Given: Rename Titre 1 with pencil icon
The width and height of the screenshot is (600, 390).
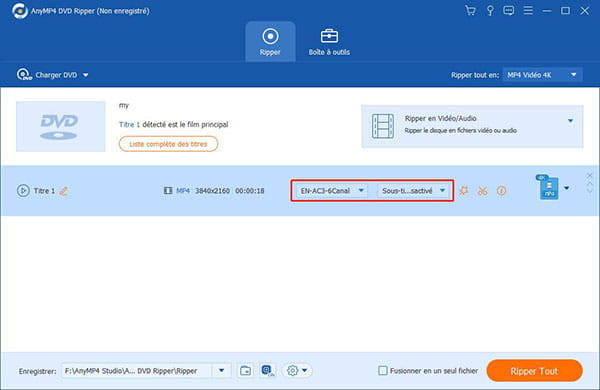Looking at the screenshot, I should pos(64,191).
